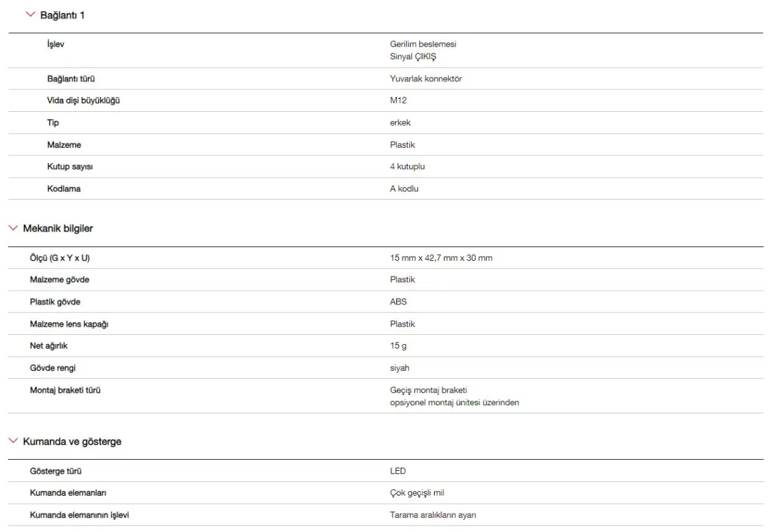
Task: Collapse the Mekanik bilgiler section chevron
Action: tap(13, 228)
